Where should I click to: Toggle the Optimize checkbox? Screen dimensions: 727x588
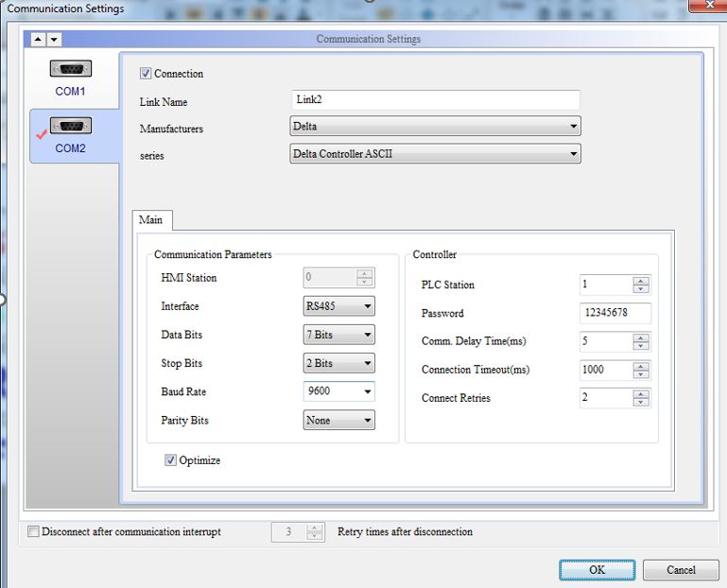171,460
